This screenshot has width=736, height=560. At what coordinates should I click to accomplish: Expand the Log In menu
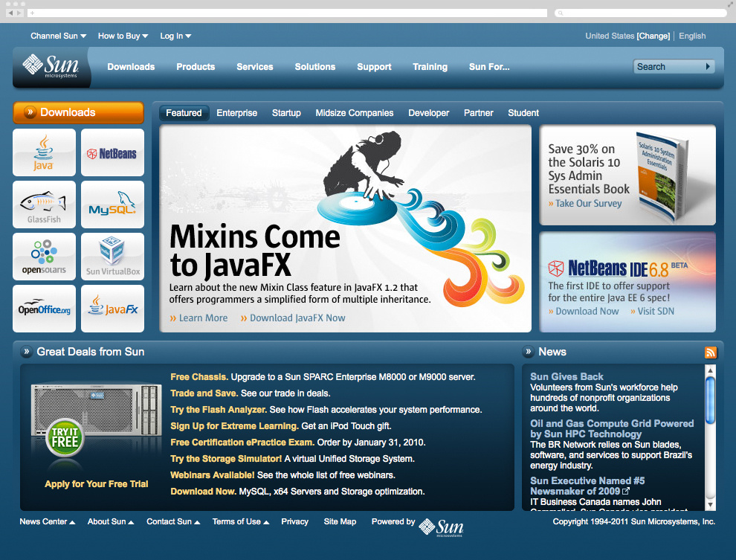point(175,36)
